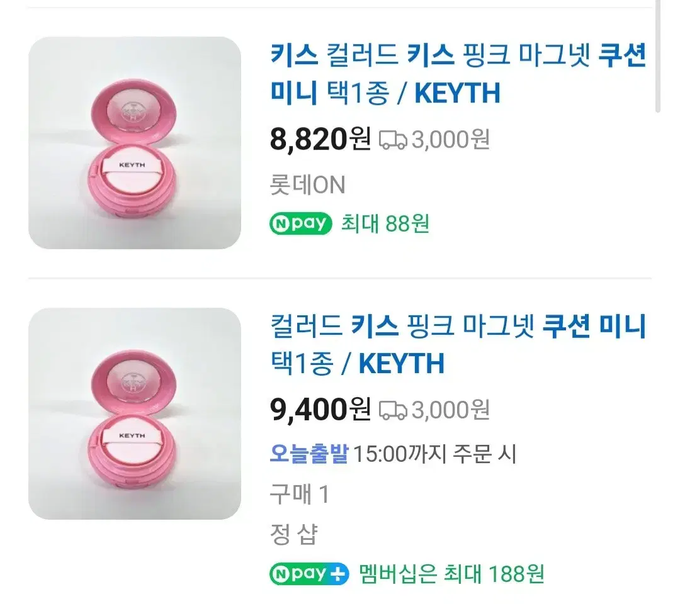680x616 pixels.
Task: Click the Npay plus membership badge icon
Action: (309, 574)
